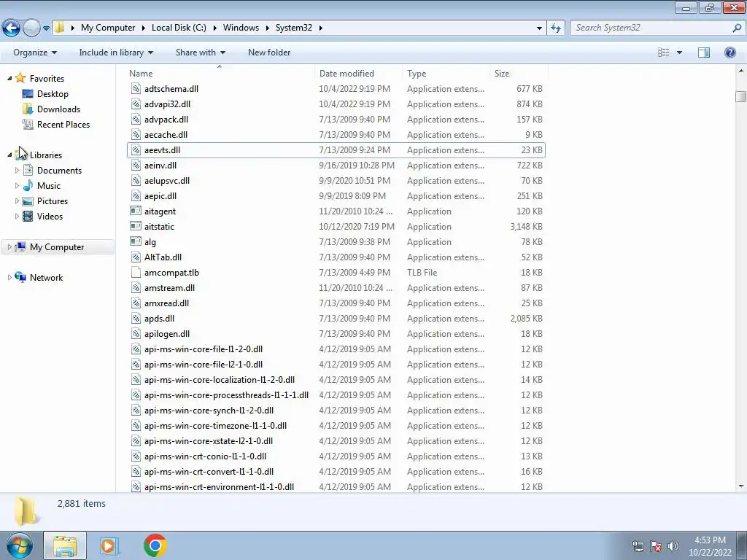Screen dimensions: 747x560
Task: Click the Videos library film icon
Action: (28, 216)
